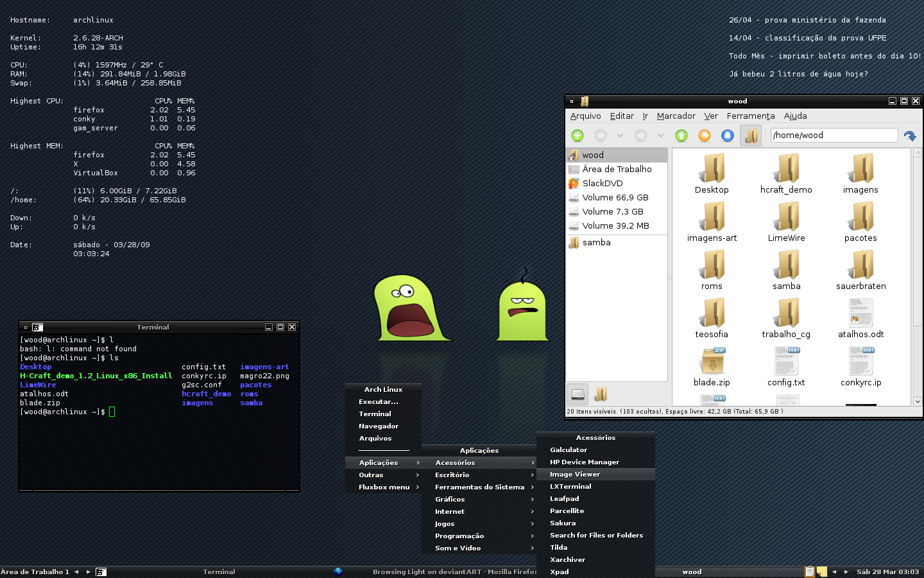
Task: Open the blade.zip archive file
Action: point(712,367)
